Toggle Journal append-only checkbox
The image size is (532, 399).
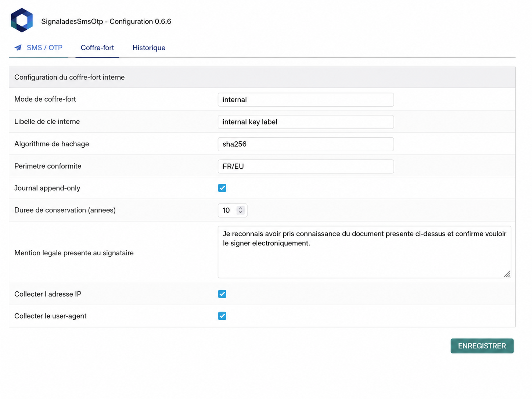click(222, 188)
